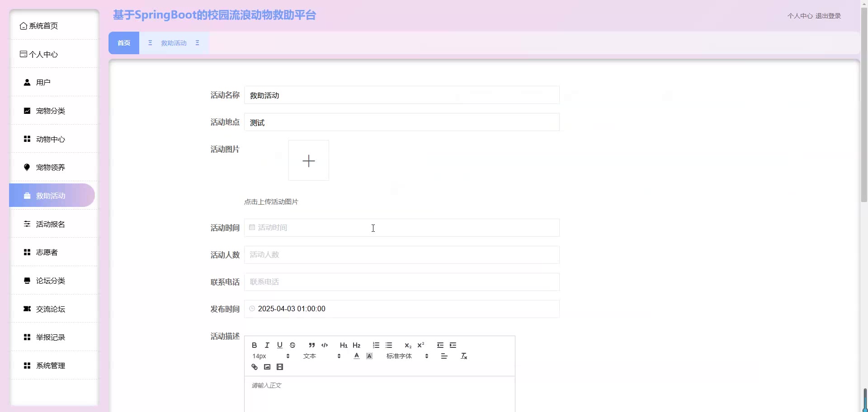
Task: Open the 文本 heading style dropdown
Action: tap(321, 356)
